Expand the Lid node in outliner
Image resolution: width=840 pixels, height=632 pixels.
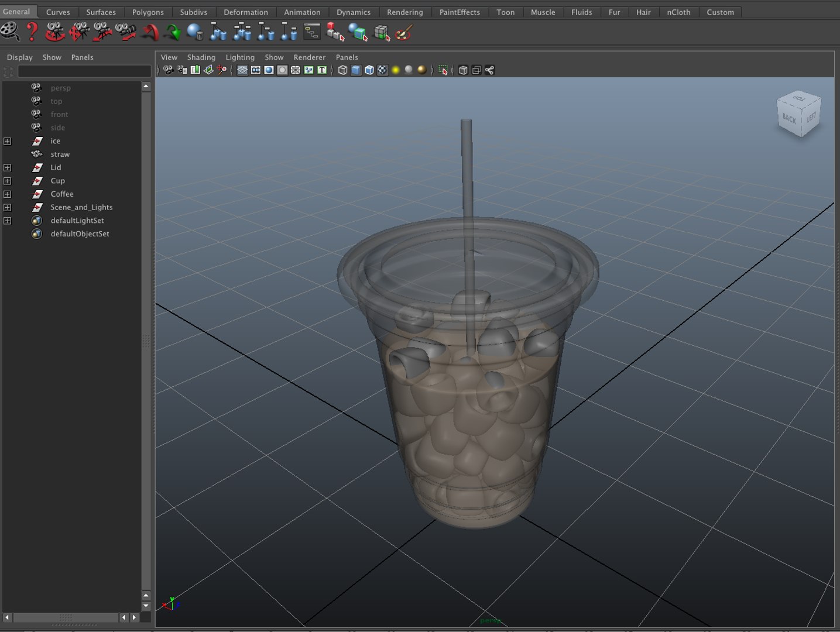coord(7,167)
